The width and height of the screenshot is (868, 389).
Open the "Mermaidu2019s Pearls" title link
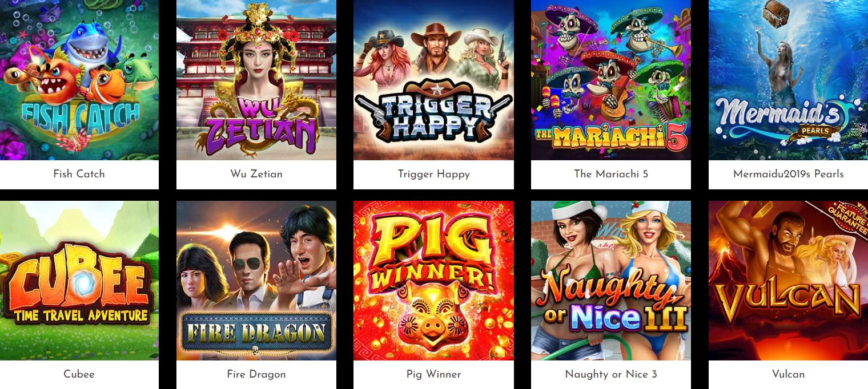788,174
